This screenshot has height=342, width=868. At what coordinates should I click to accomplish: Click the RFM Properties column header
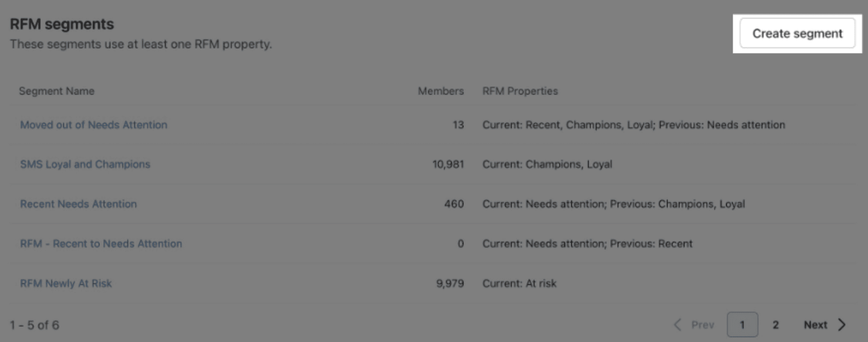coord(520,91)
